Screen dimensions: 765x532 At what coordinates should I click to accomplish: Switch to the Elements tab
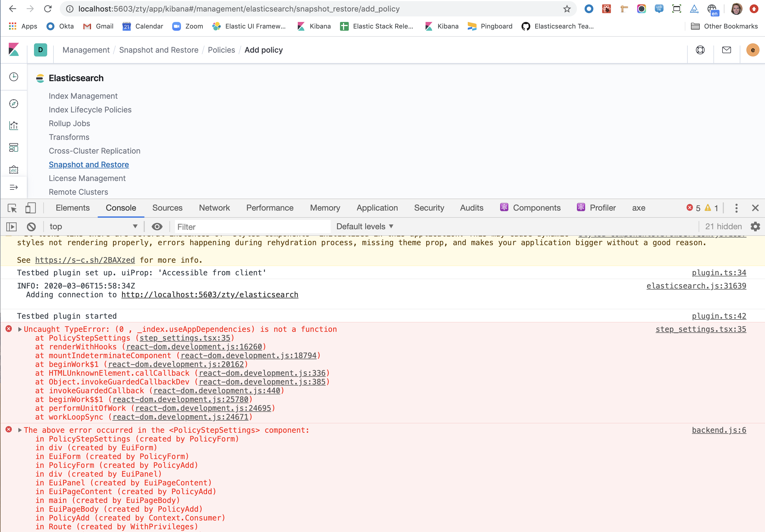pos(73,208)
